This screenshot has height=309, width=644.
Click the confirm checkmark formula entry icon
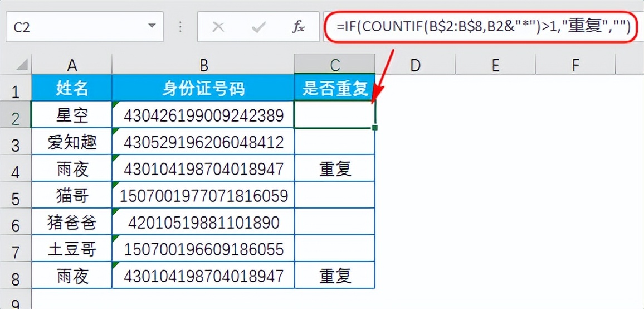click(x=258, y=27)
